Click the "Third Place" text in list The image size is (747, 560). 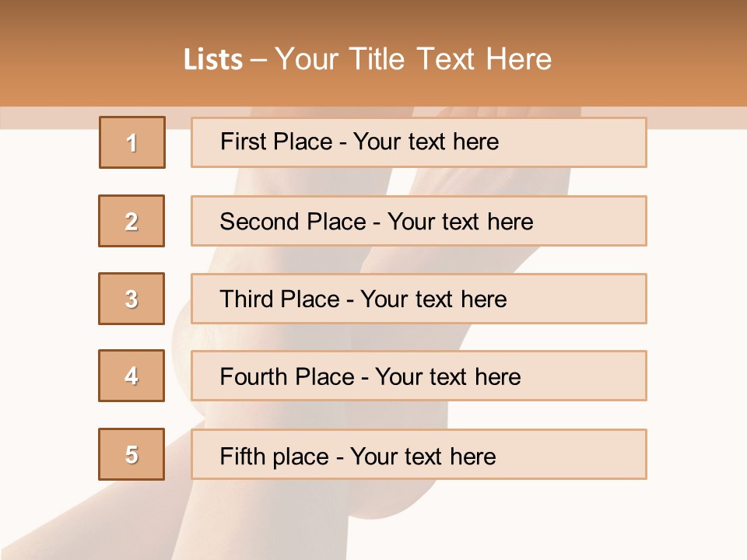point(279,299)
